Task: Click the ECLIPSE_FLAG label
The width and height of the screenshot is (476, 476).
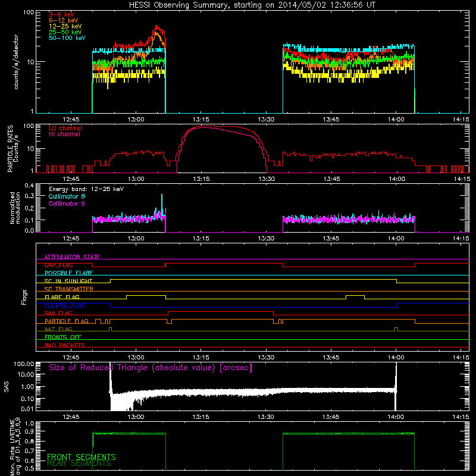Action: pyautogui.click(x=65, y=305)
